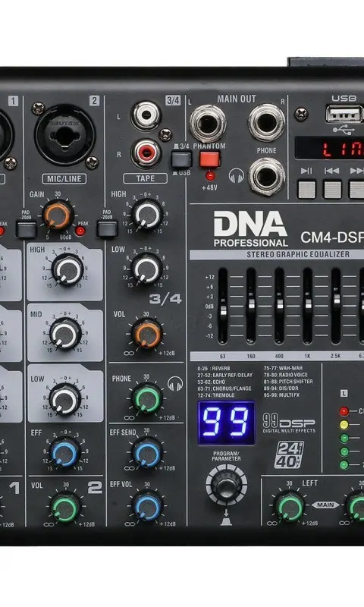Image resolution: width=364 pixels, height=607 pixels.
Task: Adjust the channel 2 LOW EQ knob
Action: pyautogui.click(x=65, y=398)
